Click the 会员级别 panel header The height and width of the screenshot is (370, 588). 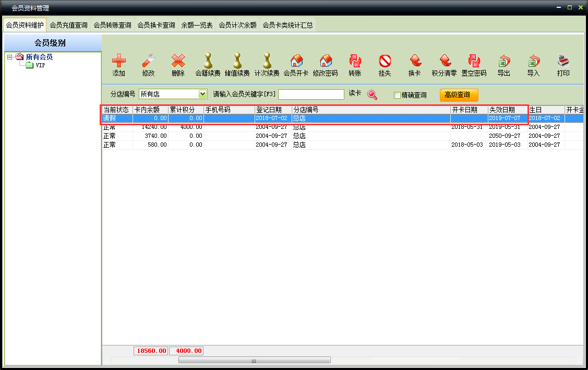coord(53,43)
